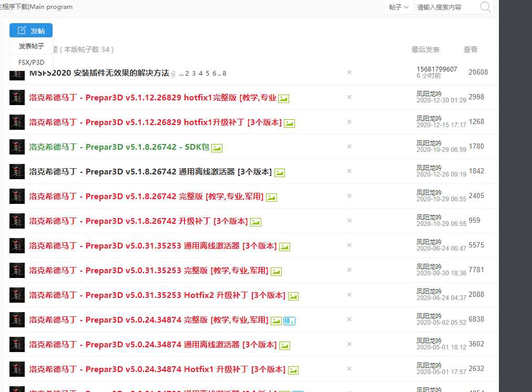Screen dimensions: 532x392
Task: Open thread MSFS2020 安装插件无效果的解决方法
Action: (99, 73)
